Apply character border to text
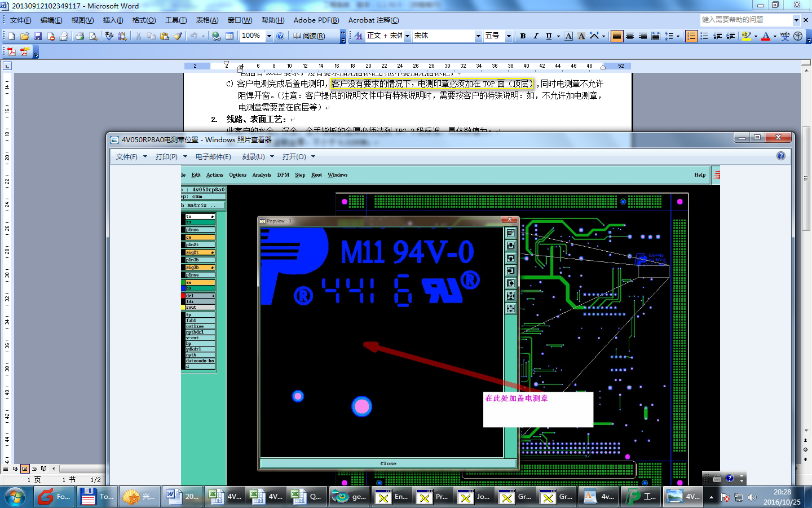Image resolution: width=812 pixels, height=508 pixels. click(x=568, y=36)
